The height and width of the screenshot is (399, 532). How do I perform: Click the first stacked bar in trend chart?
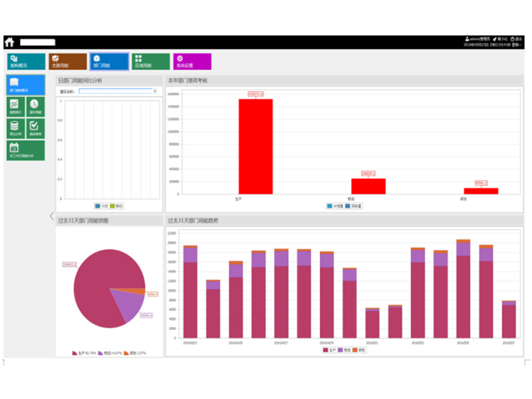click(190, 291)
